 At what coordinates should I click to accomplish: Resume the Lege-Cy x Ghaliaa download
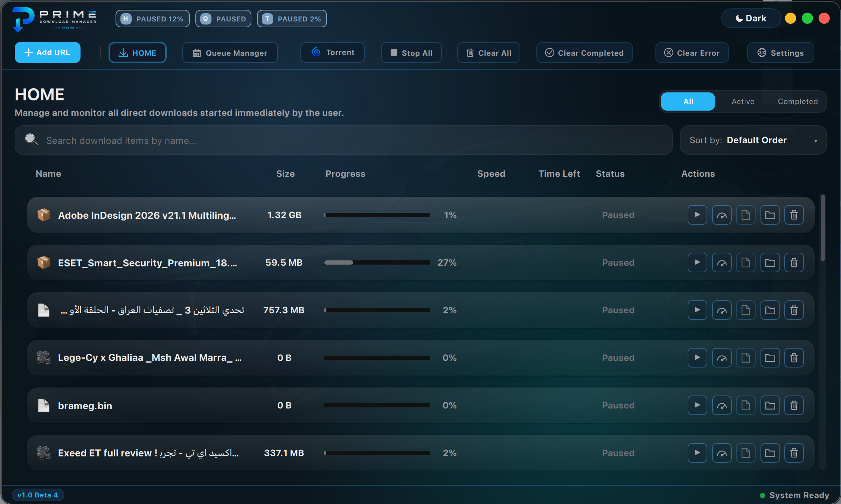pos(697,358)
